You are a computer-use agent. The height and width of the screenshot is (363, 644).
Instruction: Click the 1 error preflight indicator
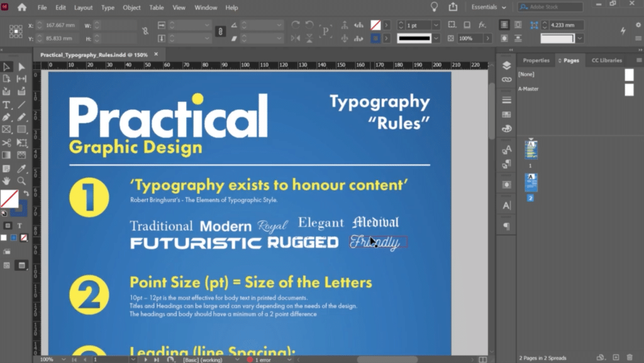264,360
